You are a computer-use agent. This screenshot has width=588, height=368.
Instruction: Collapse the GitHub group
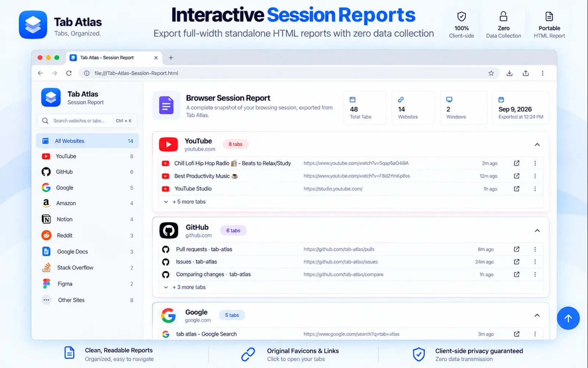click(x=537, y=231)
